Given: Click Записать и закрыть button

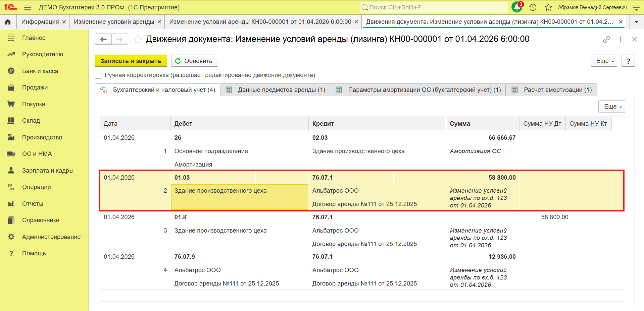Looking at the screenshot, I should [131, 61].
